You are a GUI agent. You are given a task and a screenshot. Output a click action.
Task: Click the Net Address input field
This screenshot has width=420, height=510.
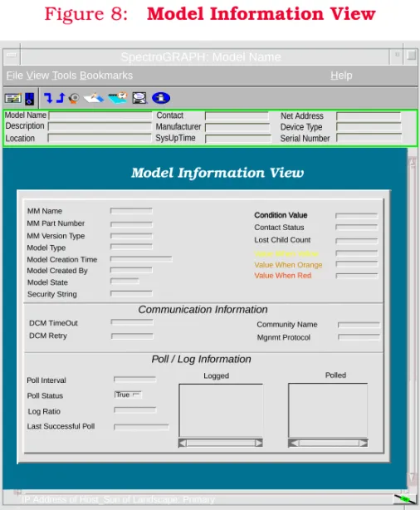369,116
